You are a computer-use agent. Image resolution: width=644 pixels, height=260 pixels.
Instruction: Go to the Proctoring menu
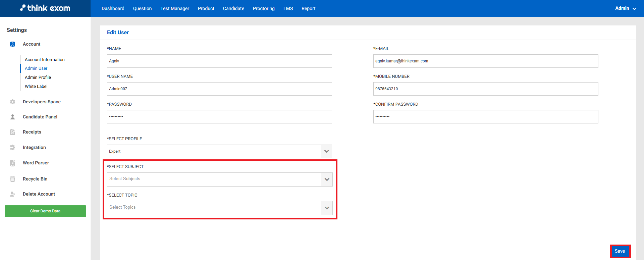pyautogui.click(x=264, y=8)
